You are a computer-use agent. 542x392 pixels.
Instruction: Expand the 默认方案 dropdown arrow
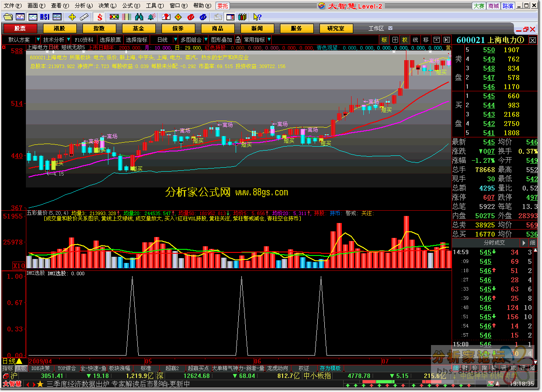tap(38, 40)
